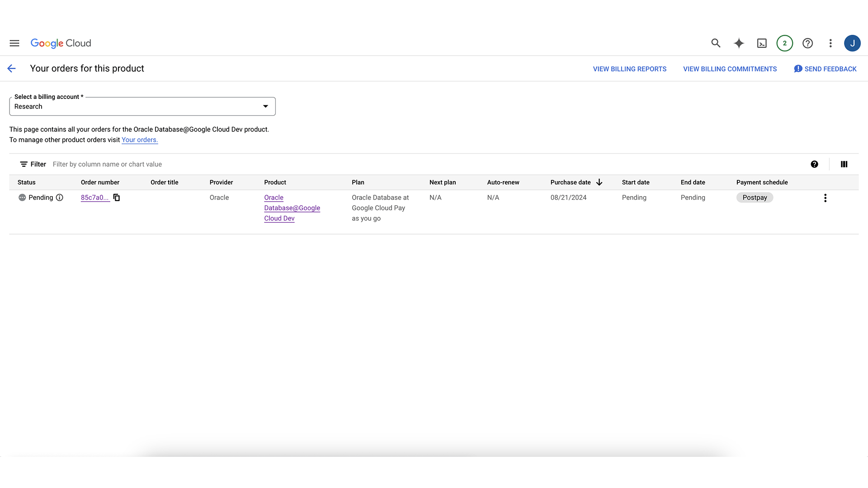Follow the Your orders link
Screen dimensions: 868x488
[139, 140]
